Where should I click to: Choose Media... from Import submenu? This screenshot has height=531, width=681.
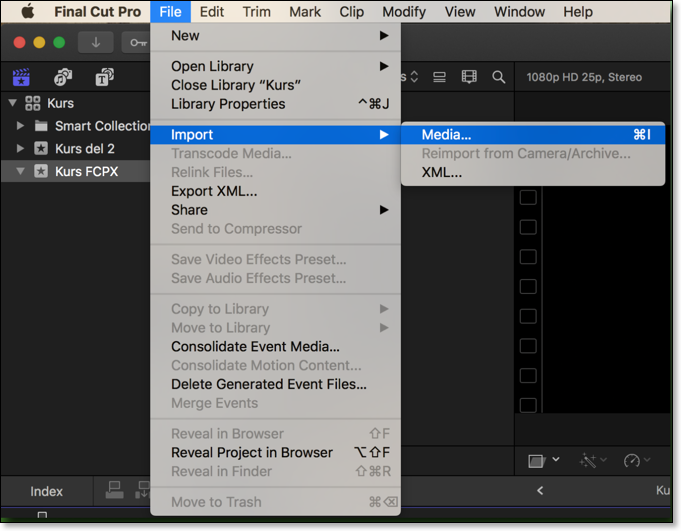tap(533, 135)
